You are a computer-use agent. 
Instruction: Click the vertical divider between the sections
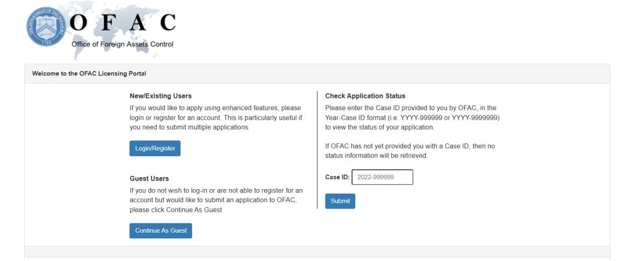(317, 150)
